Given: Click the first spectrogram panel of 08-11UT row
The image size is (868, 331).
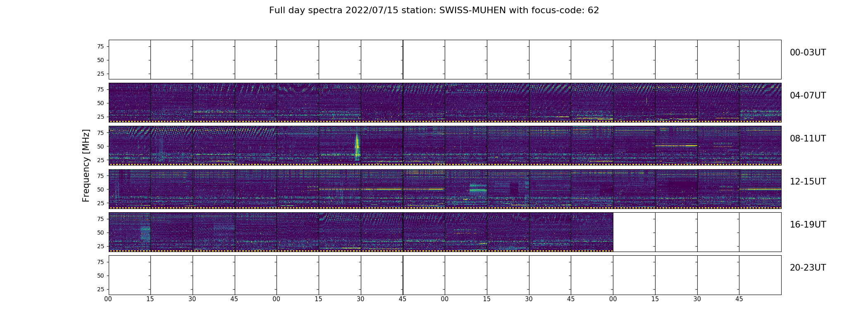Looking at the screenshot, I should click(x=130, y=146).
